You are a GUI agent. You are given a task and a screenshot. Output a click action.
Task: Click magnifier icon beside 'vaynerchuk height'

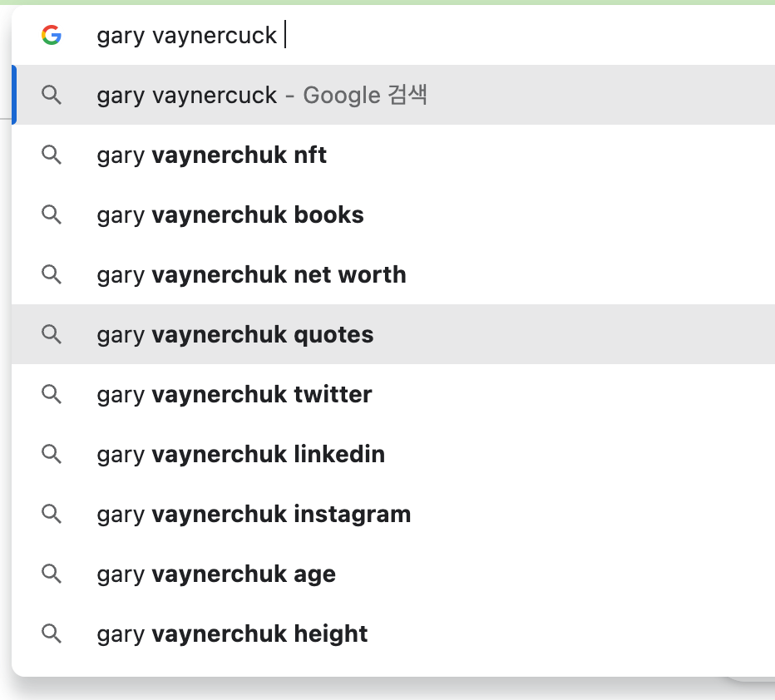pos(52,633)
